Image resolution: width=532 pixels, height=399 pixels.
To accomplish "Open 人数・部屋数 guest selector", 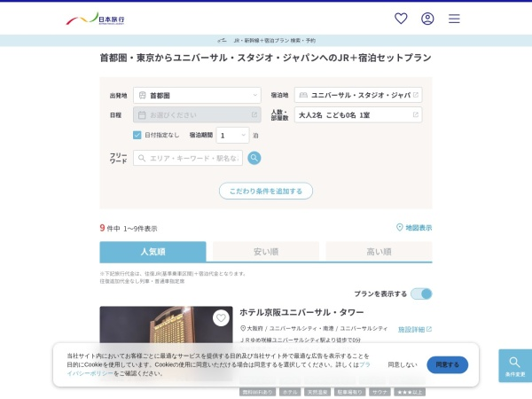I will coord(358,115).
